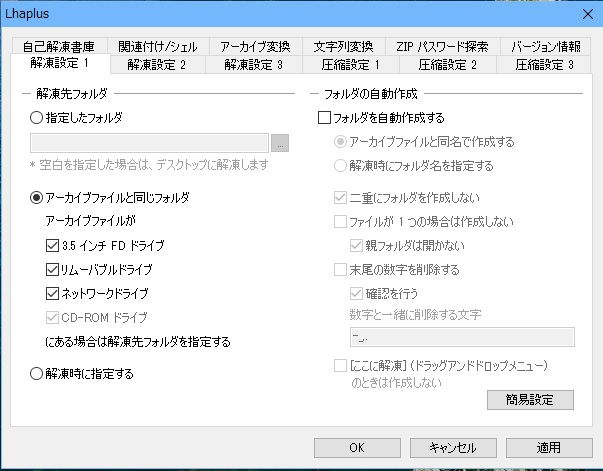
Task: Open ZIP パスワード探索 tab
Action: coord(442,47)
